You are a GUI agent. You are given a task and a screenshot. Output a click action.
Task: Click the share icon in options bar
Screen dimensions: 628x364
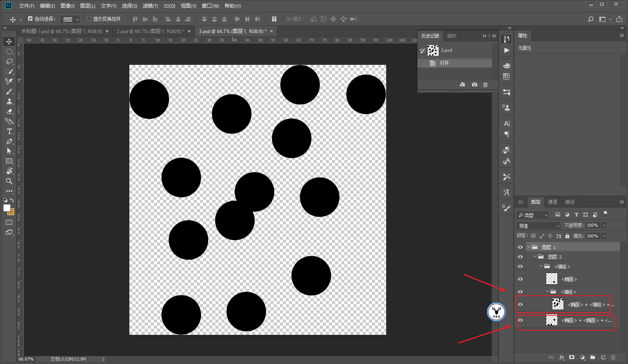point(619,19)
